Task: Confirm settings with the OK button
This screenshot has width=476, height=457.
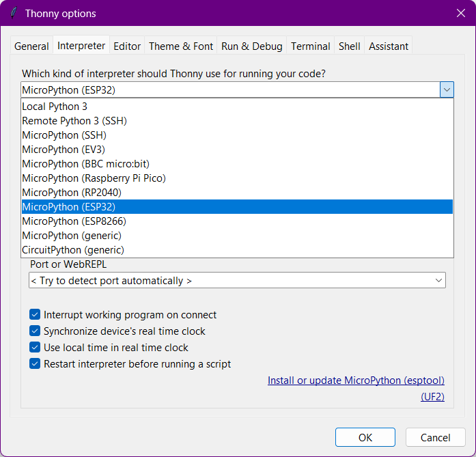Action: 365,437
